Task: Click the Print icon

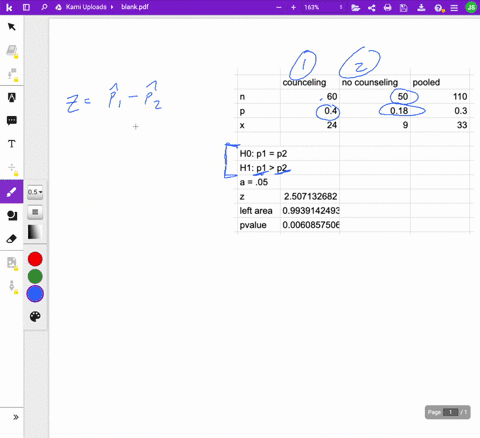Action: (387, 7)
